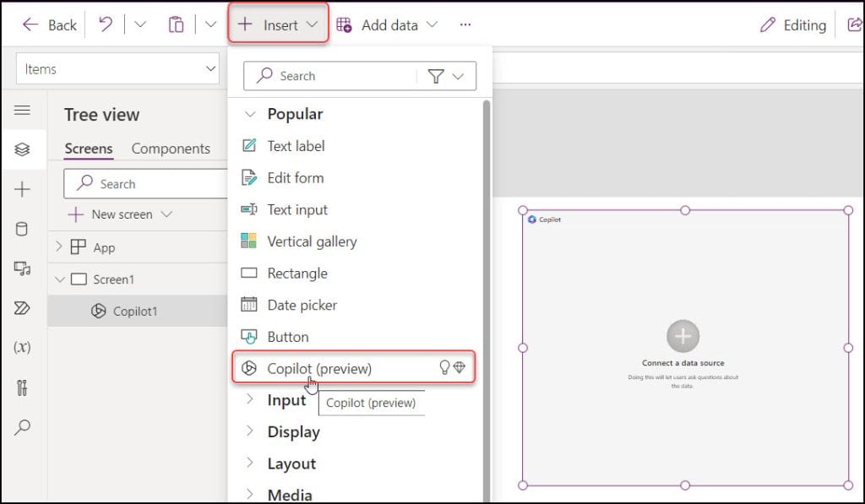The height and width of the screenshot is (504, 865).
Task: Switch to the Screens tab
Action: tap(88, 149)
